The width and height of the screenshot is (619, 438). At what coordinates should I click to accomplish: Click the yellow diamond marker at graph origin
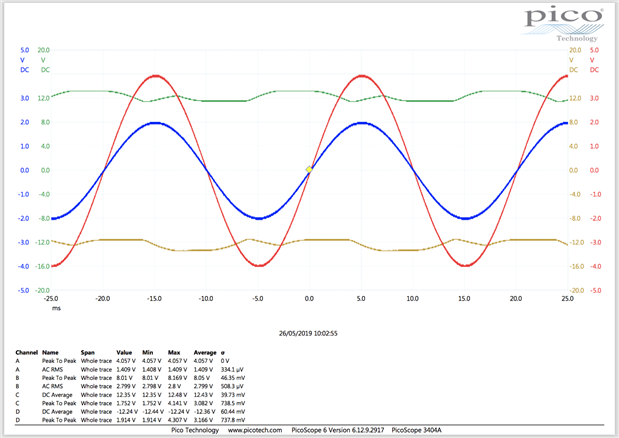[309, 169]
